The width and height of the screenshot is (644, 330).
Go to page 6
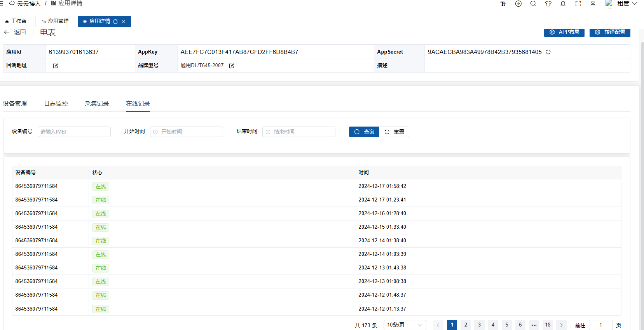[520, 325]
